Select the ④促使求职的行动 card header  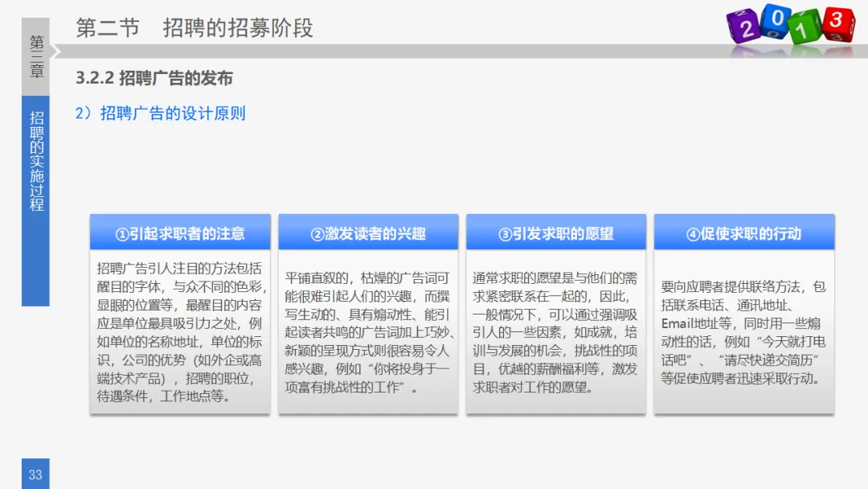(744, 233)
